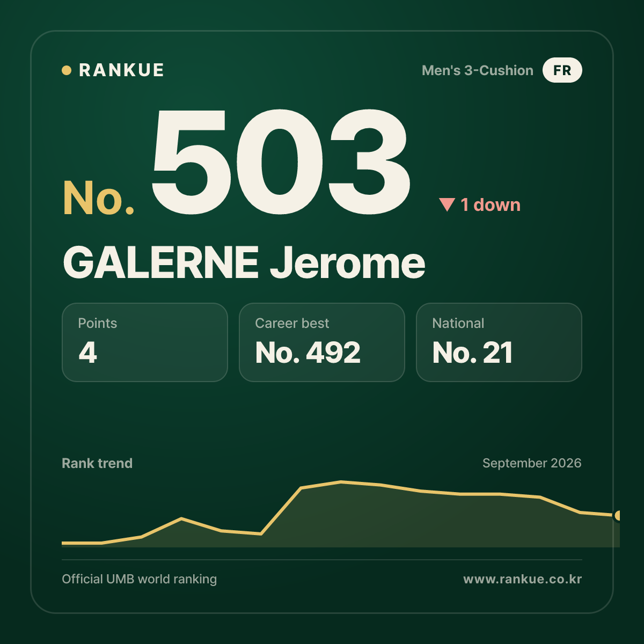Click the red down-triangle indicator
644x644 pixels.
point(447,205)
